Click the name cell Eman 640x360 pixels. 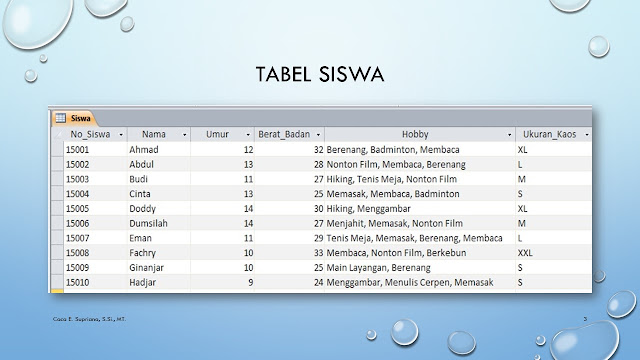point(159,238)
